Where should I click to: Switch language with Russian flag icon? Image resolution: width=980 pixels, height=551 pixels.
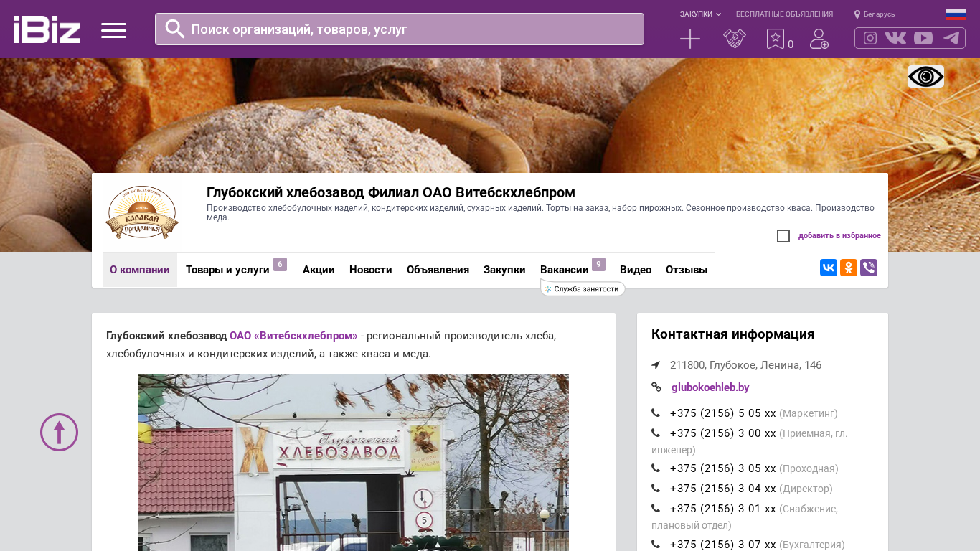956,14
